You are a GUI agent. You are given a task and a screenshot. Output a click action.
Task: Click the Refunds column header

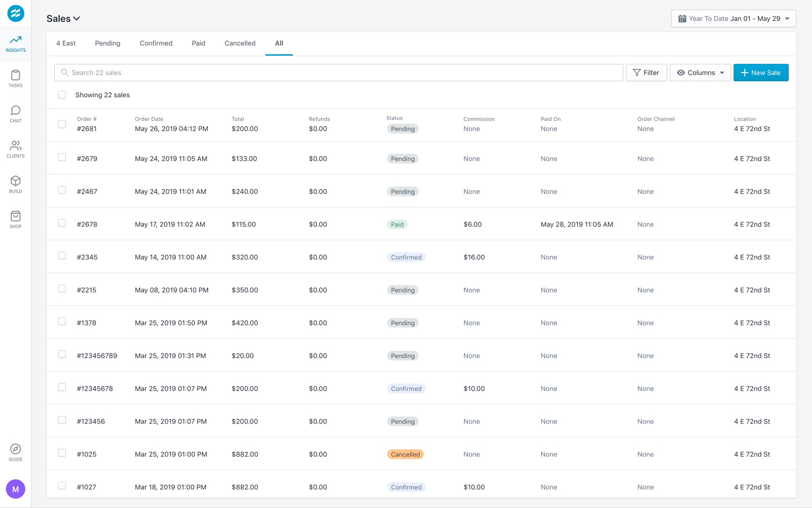pyautogui.click(x=319, y=119)
